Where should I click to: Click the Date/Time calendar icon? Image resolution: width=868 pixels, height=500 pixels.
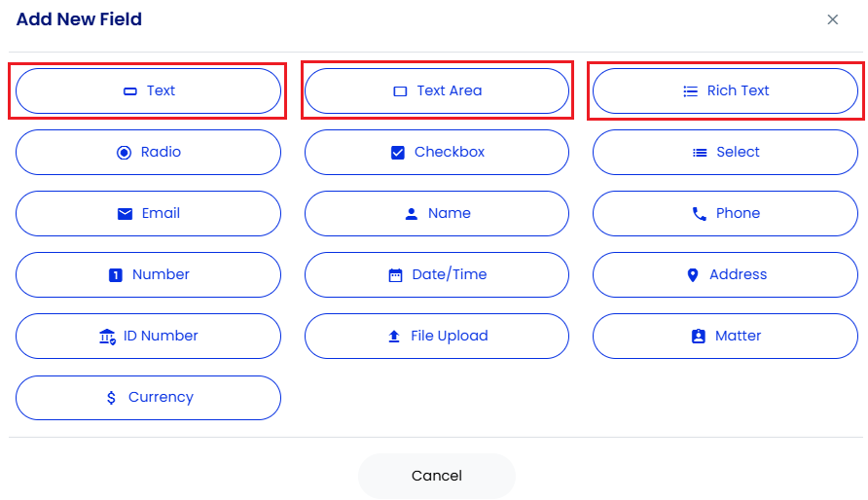click(395, 275)
